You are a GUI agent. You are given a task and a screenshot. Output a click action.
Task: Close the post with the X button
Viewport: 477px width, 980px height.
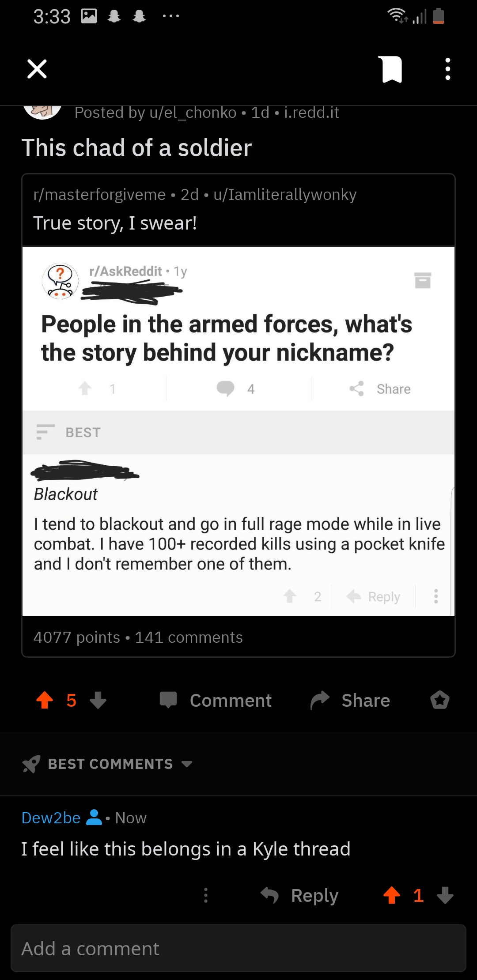click(x=36, y=68)
